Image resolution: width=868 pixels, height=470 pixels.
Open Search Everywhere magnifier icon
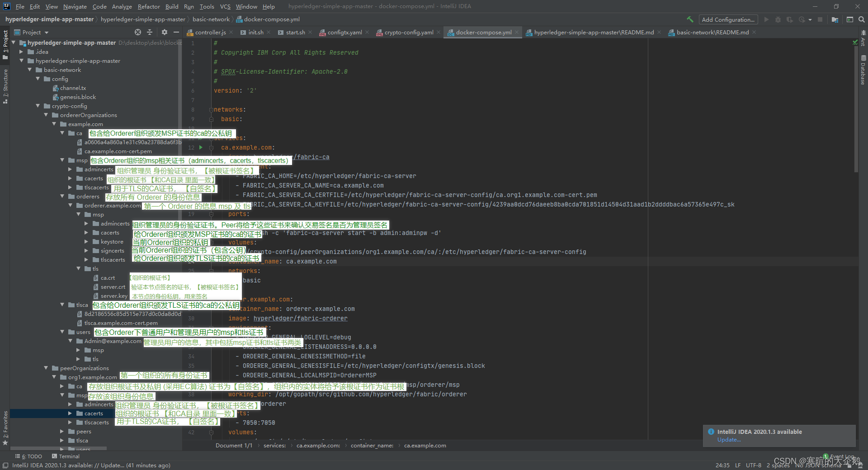[x=862, y=19]
